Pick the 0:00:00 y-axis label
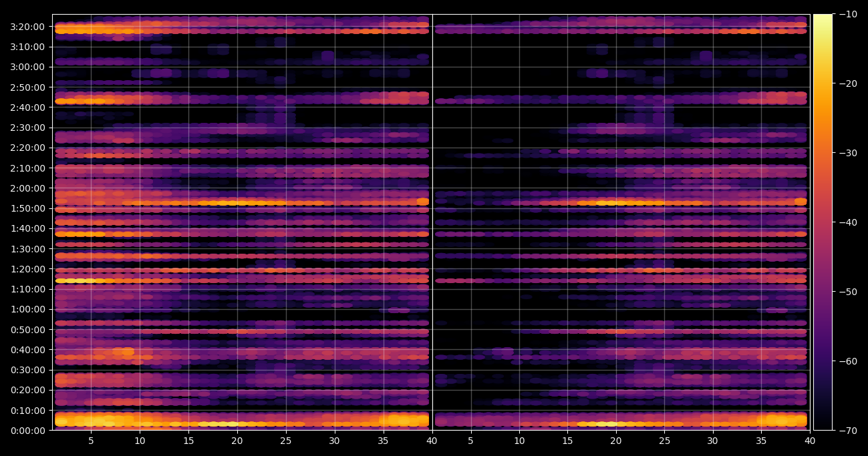The height and width of the screenshot is (456, 868). [28, 431]
